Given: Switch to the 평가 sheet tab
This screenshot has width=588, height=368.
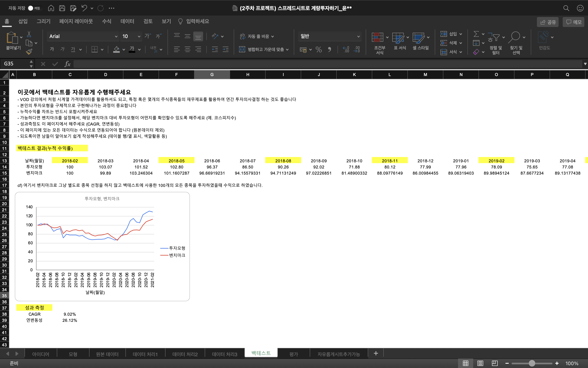Looking at the screenshot, I should coord(294,354).
